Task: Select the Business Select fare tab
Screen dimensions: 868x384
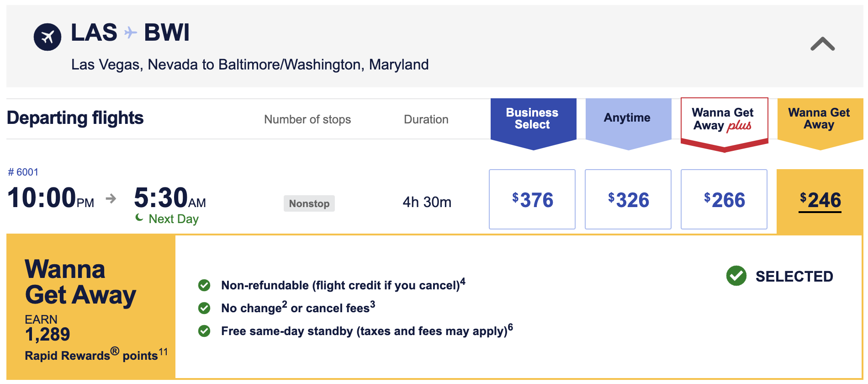Action: pyautogui.click(x=533, y=119)
